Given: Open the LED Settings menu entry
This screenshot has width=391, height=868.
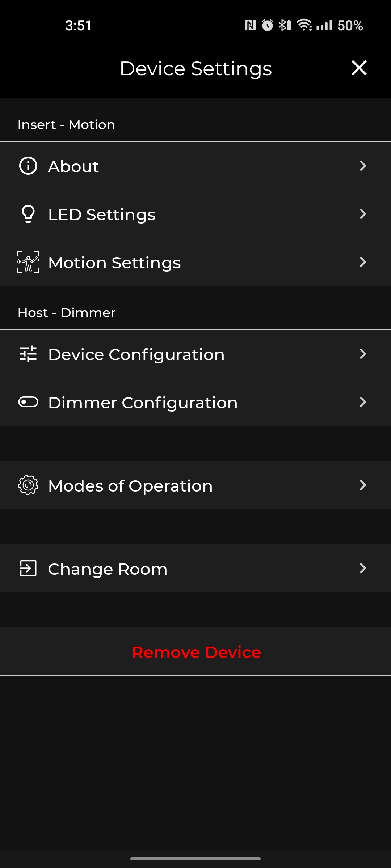Looking at the screenshot, I should [x=102, y=214].
